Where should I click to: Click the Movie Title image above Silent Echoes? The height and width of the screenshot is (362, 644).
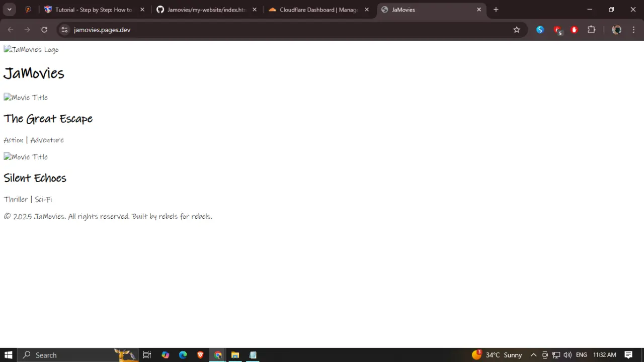(x=26, y=157)
